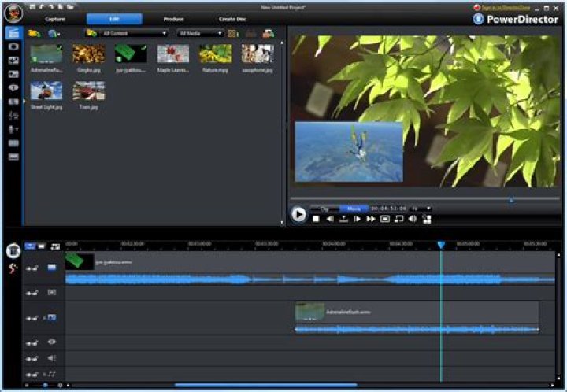Screen dimensions: 567x392
Task: Play the preview
Action: [x=298, y=215]
